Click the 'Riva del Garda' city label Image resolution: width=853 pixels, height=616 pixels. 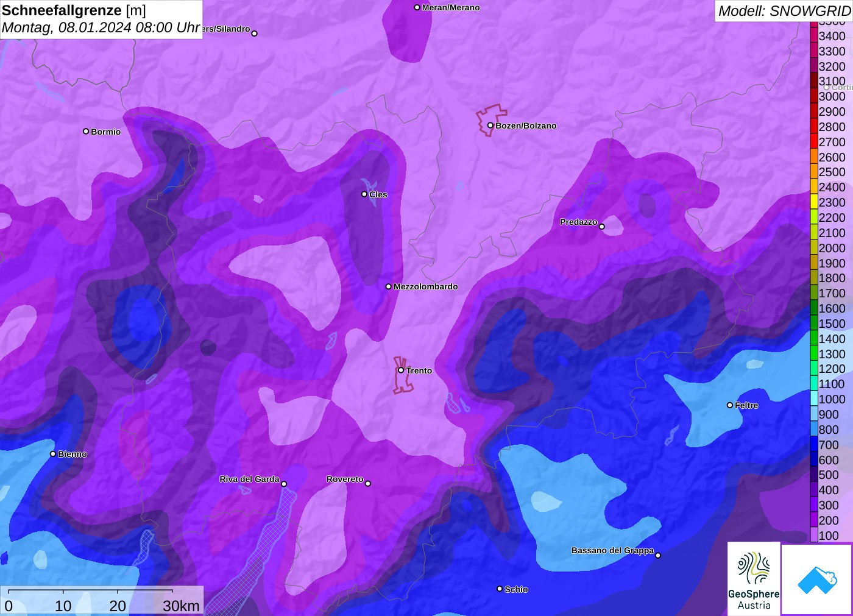pyautogui.click(x=249, y=479)
